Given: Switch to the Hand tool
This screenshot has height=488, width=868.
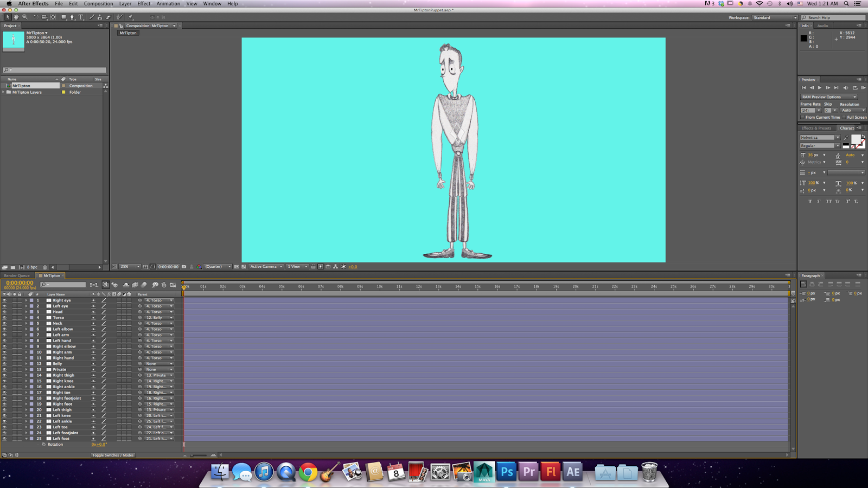Looking at the screenshot, I should tap(16, 17).
